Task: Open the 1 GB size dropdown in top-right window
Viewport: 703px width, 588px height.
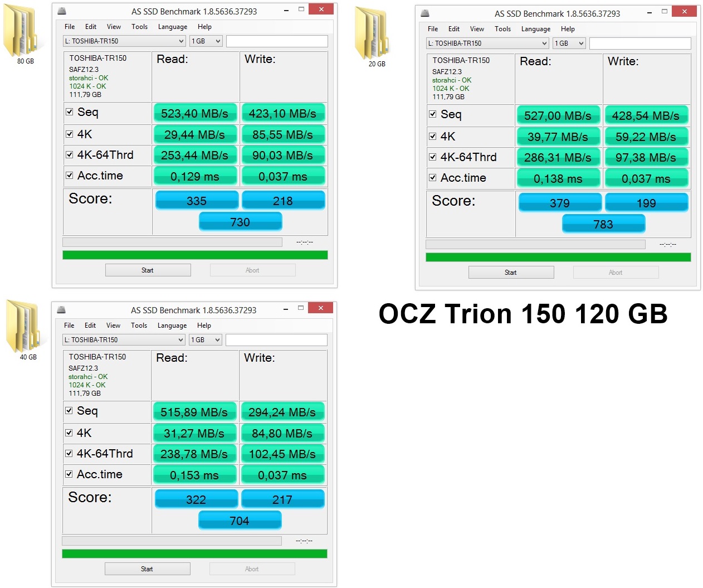Action: [569, 43]
